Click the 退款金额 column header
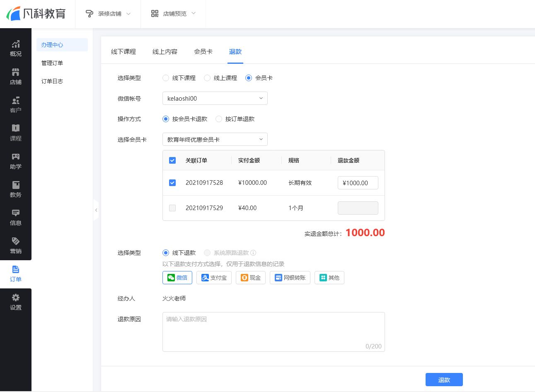The image size is (535, 392). [x=349, y=160]
